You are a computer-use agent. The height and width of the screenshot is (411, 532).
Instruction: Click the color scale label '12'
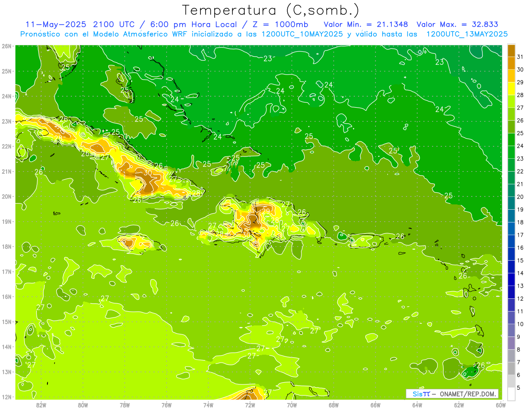[520, 298]
